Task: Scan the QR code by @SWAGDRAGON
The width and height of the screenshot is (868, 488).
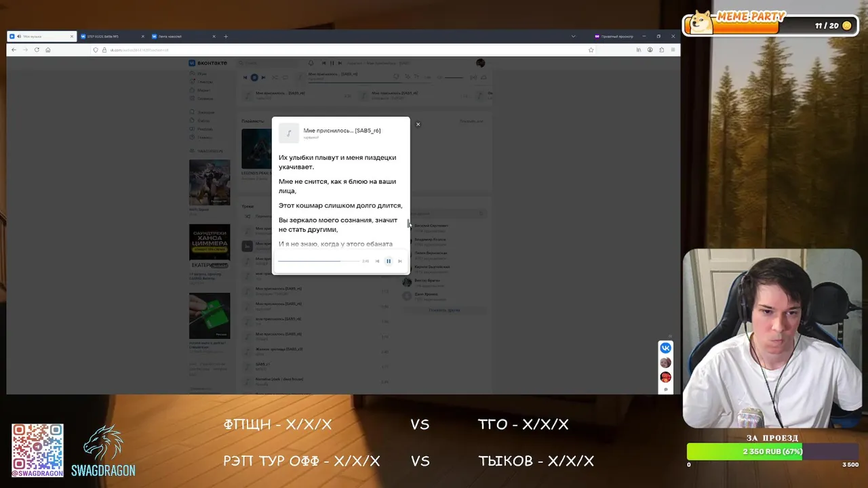Action: [x=37, y=450]
